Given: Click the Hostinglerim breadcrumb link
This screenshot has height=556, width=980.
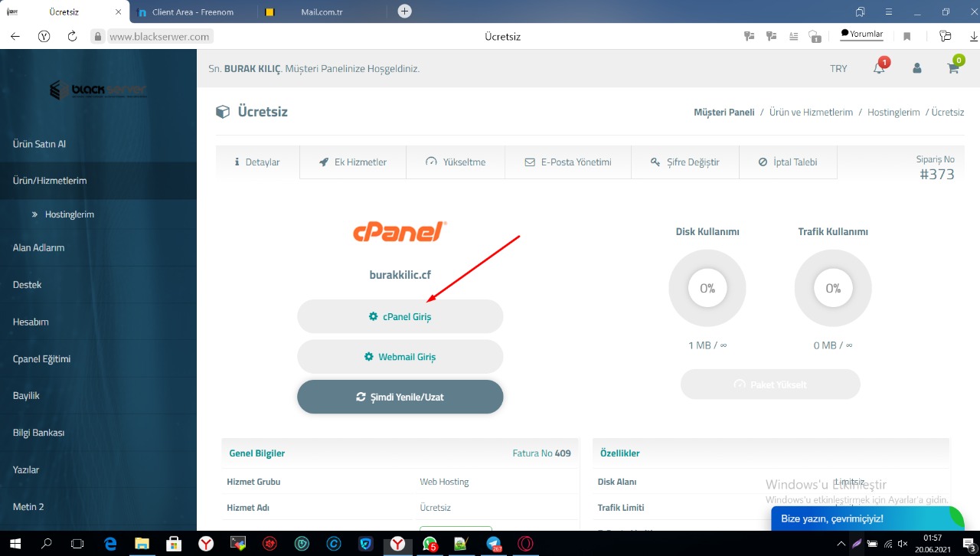Looking at the screenshot, I should pyautogui.click(x=893, y=112).
